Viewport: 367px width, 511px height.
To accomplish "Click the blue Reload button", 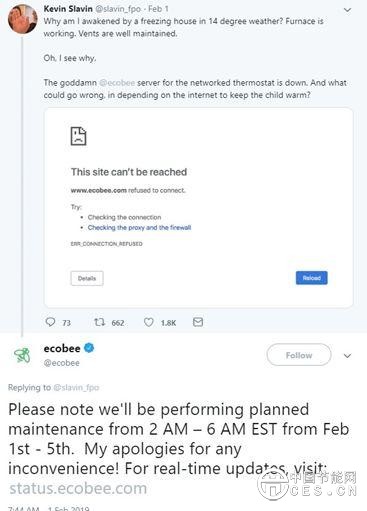I will [312, 278].
